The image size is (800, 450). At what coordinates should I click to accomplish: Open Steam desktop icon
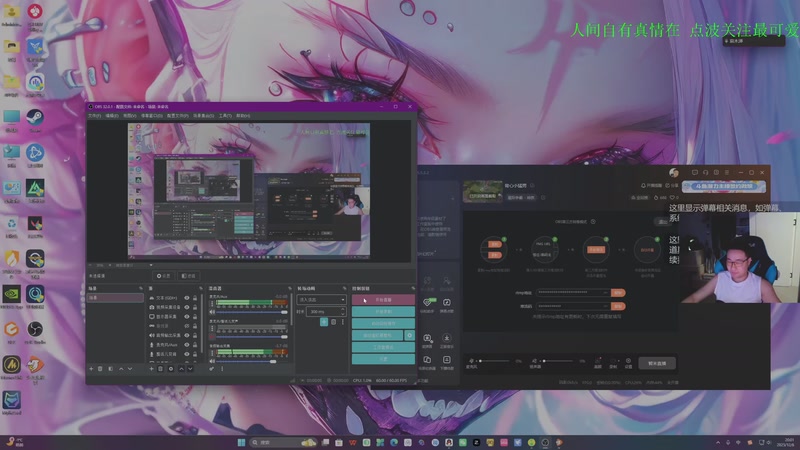coord(35,120)
